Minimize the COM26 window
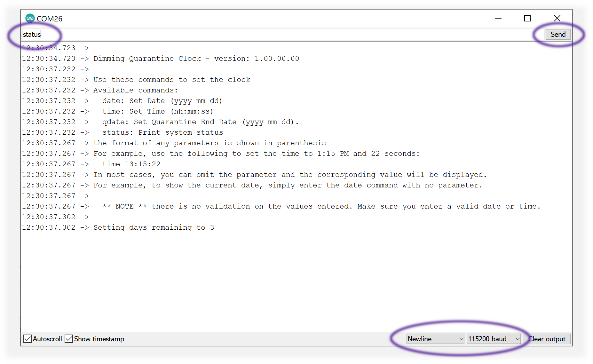This screenshot has height=364, width=593. pyautogui.click(x=498, y=18)
